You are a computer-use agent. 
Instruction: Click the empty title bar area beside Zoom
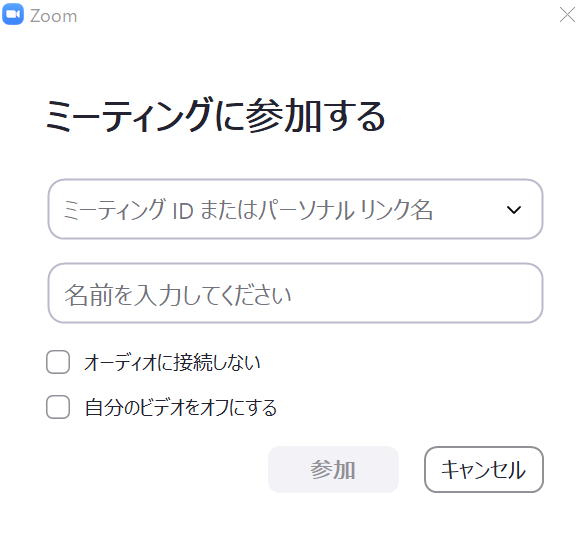tap(317, 15)
